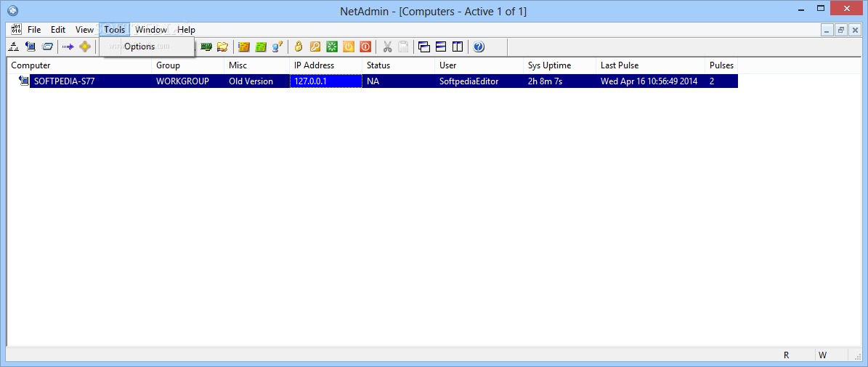This screenshot has height=367, width=868.
Task: Click the green asterisk toolbar icon
Action: tap(332, 47)
